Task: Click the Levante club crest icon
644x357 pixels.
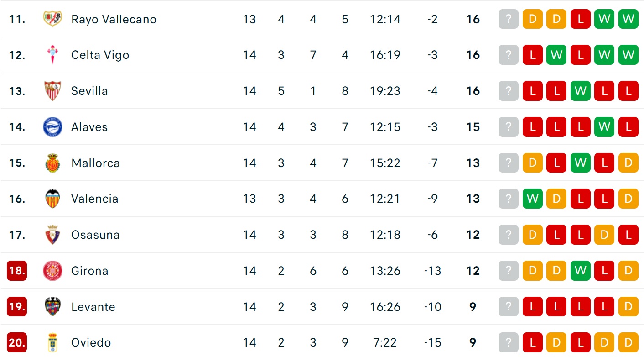Action: [52, 307]
